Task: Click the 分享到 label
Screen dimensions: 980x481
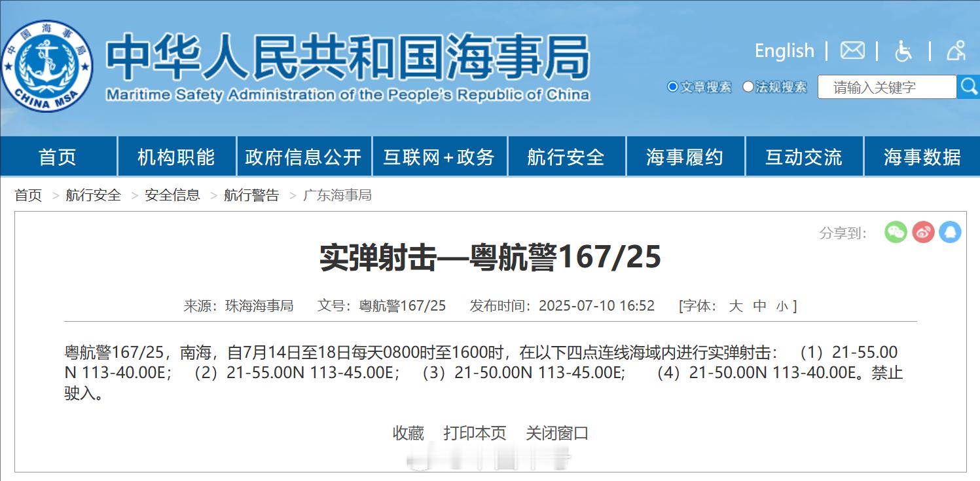Action: 843,233
